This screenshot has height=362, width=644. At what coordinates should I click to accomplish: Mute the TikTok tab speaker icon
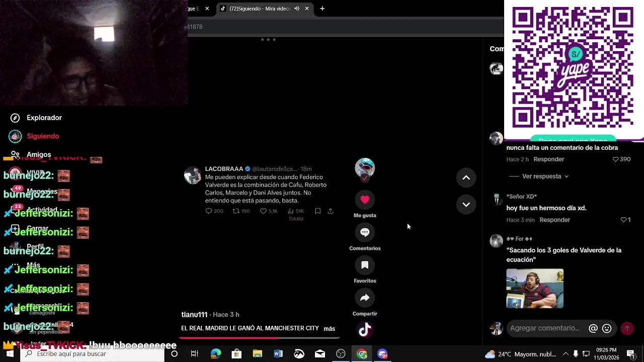297,9
